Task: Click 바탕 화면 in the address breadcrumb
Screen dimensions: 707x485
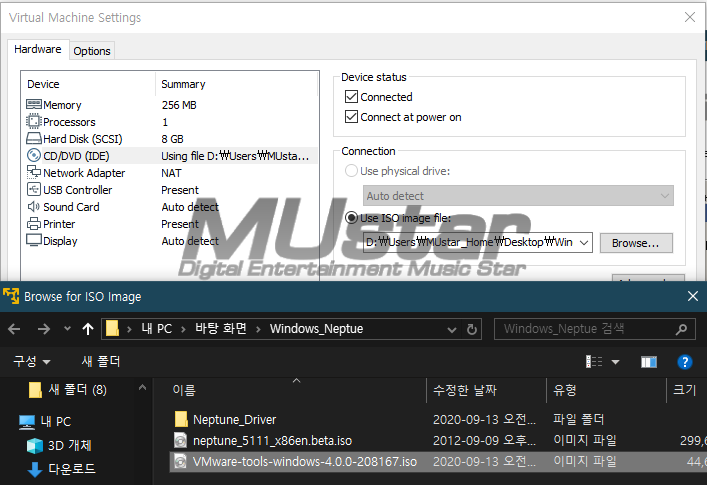Action: click(221, 328)
